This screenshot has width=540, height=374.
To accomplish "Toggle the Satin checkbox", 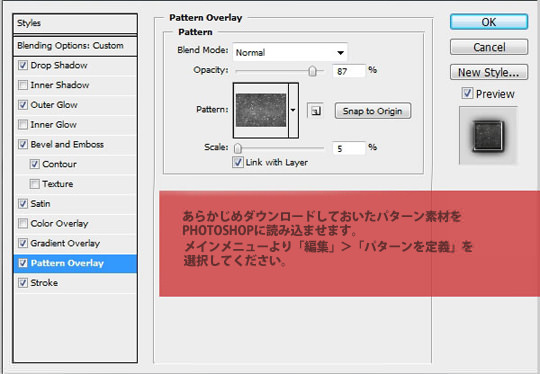I will coord(23,204).
